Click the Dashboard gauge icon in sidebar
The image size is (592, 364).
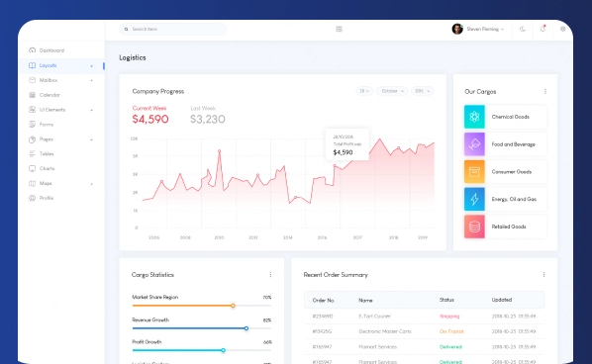click(32, 50)
